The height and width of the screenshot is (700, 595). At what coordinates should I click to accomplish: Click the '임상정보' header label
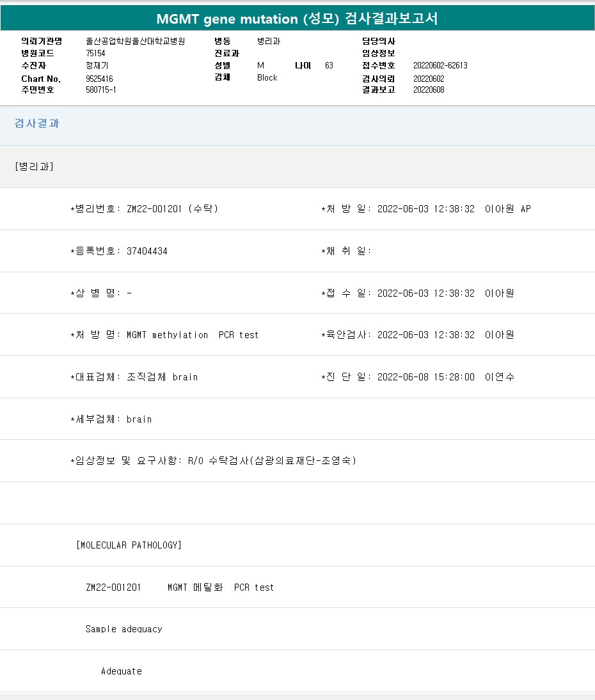[379, 53]
